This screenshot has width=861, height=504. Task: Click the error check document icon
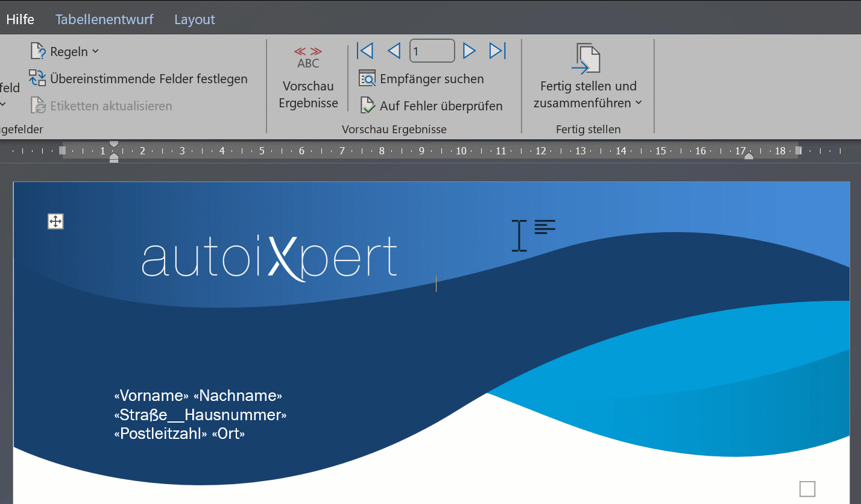point(367,106)
